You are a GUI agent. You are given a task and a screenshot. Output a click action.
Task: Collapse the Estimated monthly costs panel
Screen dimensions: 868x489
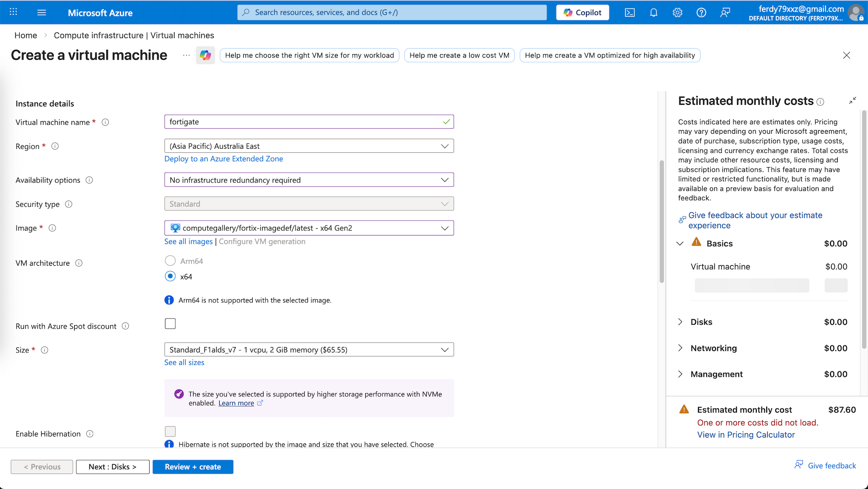852,101
